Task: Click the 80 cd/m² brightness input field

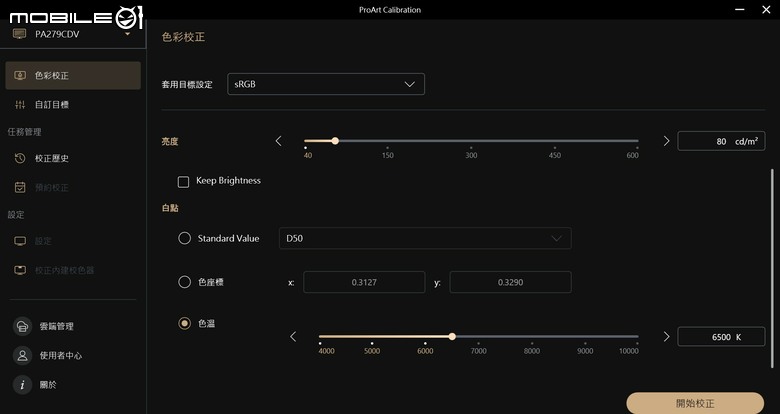Action: [x=721, y=141]
